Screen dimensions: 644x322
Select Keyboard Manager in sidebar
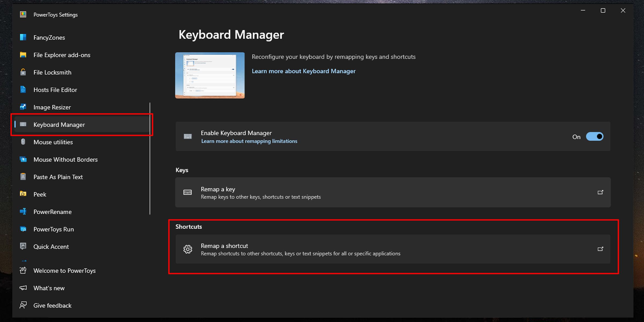pyautogui.click(x=59, y=125)
